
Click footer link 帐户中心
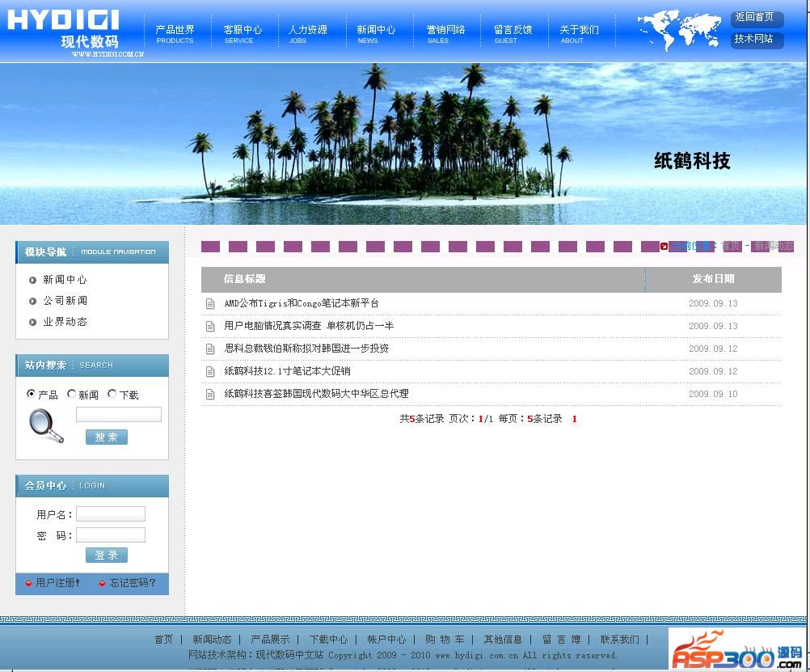click(x=386, y=640)
